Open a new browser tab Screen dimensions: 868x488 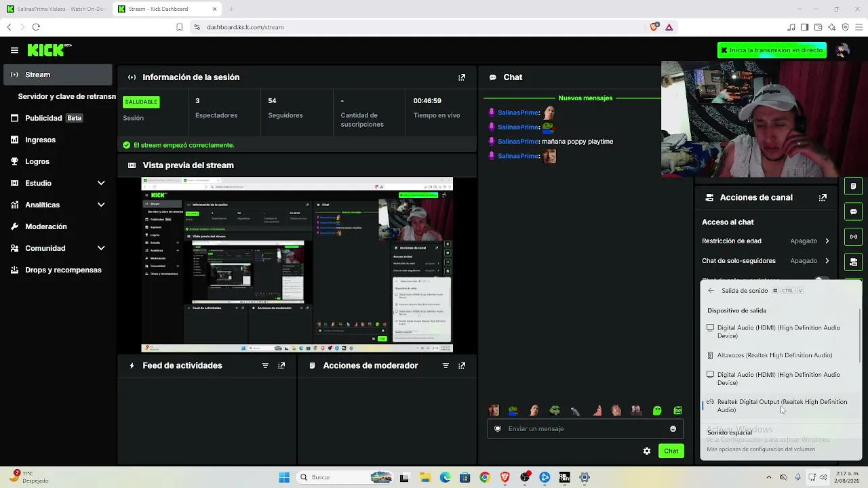point(231,9)
